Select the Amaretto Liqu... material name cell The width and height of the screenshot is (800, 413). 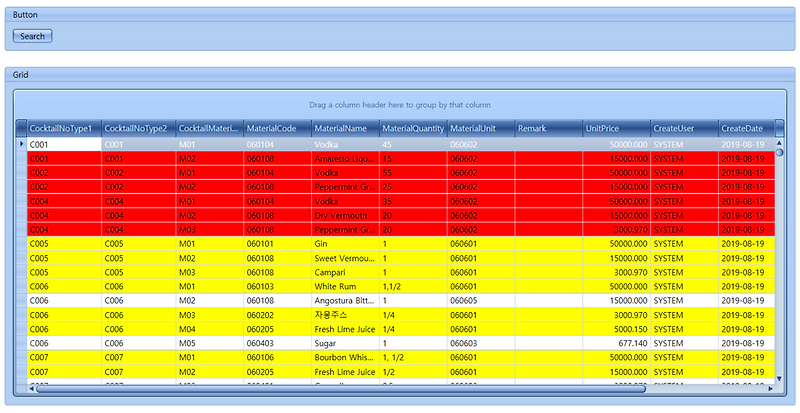pos(345,159)
